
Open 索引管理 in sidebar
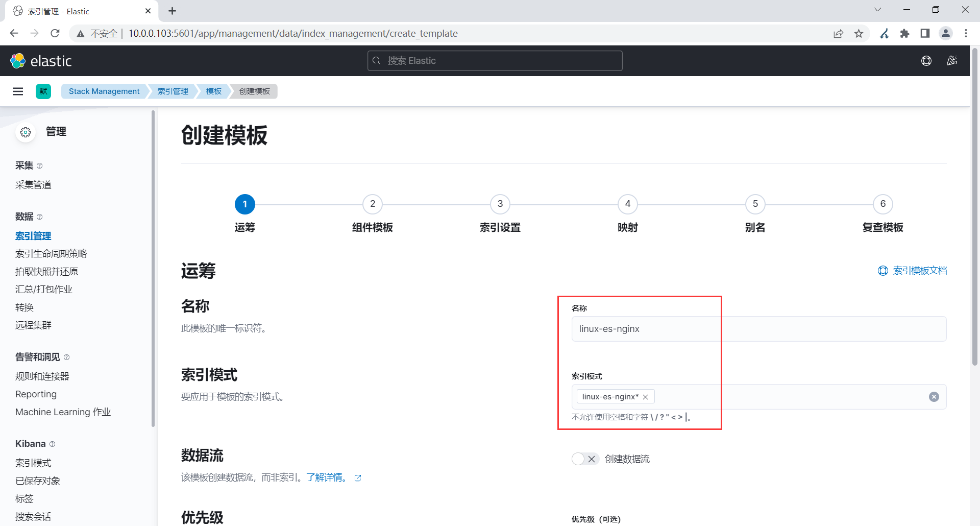33,236
